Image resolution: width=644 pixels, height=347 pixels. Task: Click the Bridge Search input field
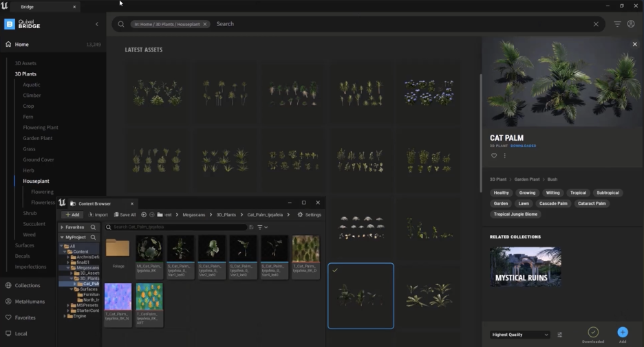(402, 24)
